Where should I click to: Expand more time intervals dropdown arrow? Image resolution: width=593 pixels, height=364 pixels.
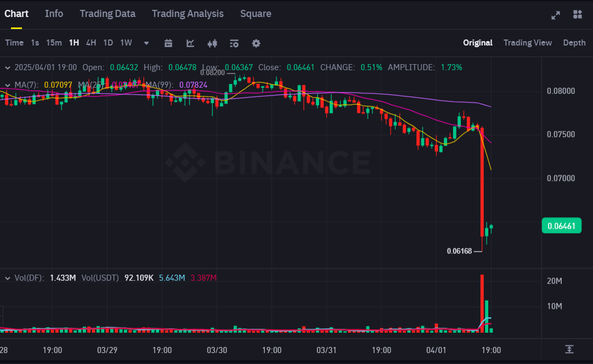(146, 43)
